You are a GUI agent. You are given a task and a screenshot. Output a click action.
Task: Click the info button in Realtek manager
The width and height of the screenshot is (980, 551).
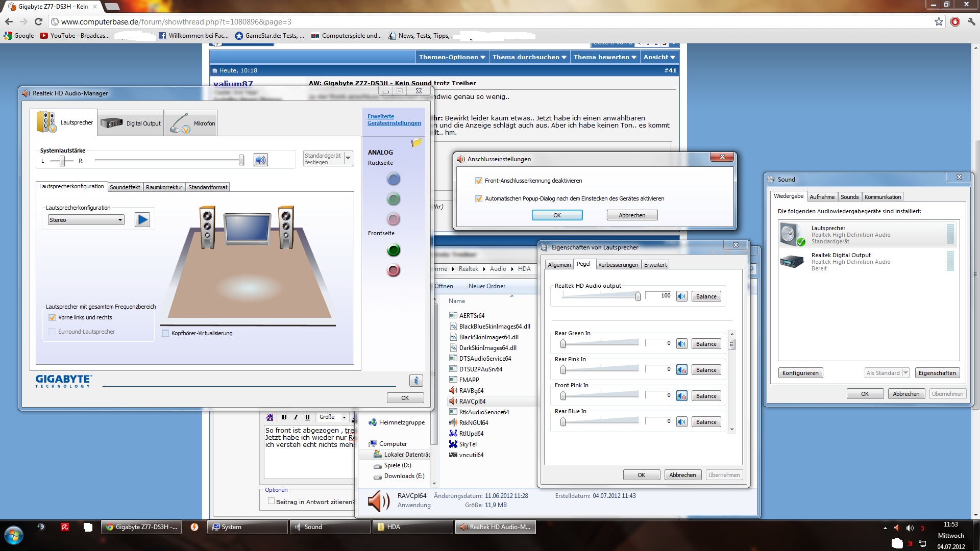point(416,381)
